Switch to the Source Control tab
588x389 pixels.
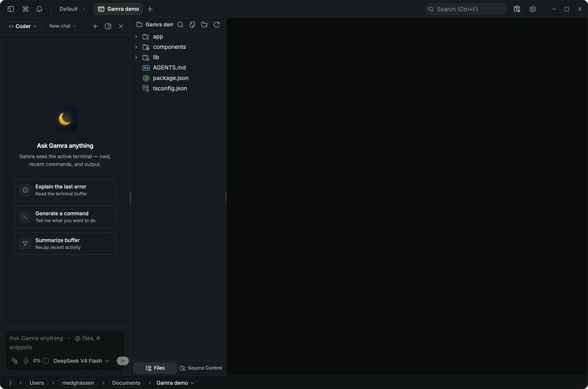point(201,368)
